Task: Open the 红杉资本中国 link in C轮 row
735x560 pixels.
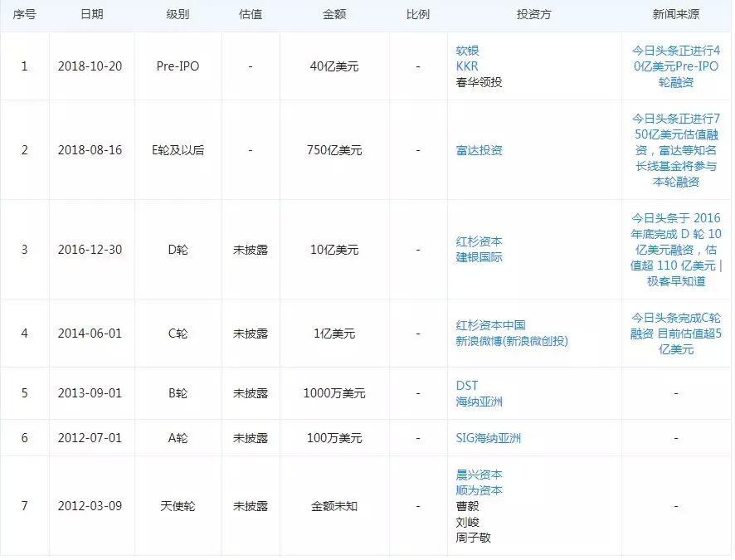Action: click(490, 325)
